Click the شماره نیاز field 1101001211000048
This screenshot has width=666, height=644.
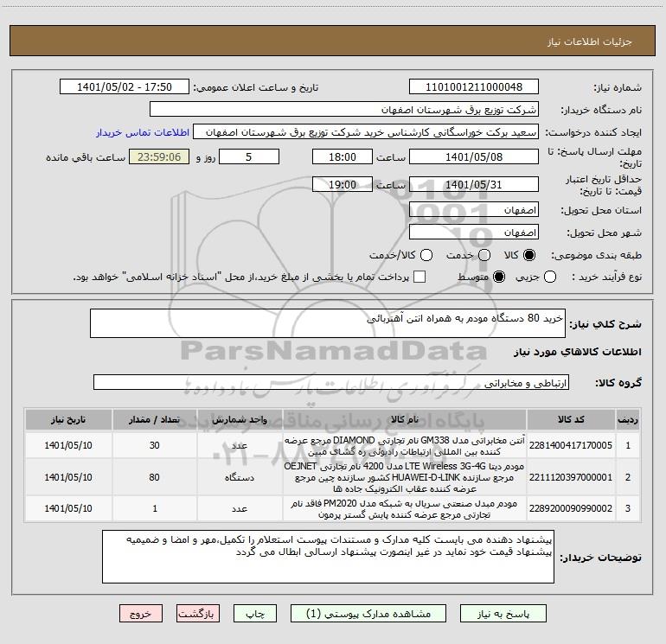coord(474,87)
